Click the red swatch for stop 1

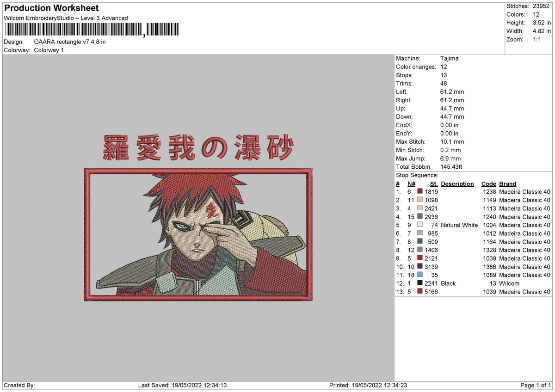click(419, 192)
